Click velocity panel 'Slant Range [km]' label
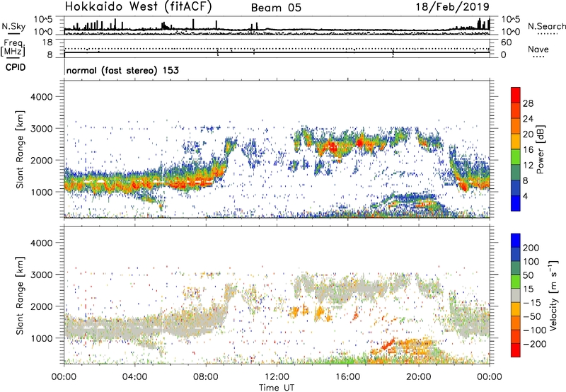 pos(20,296)
